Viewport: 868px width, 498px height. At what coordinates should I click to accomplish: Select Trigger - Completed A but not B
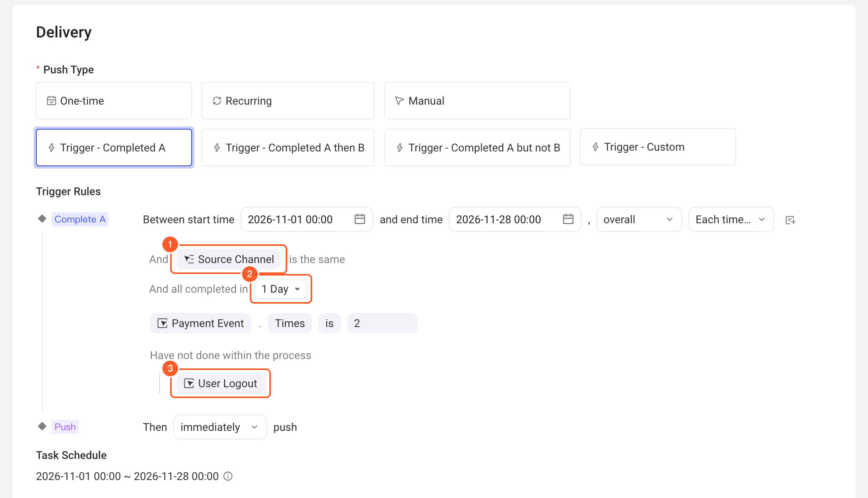477,148
